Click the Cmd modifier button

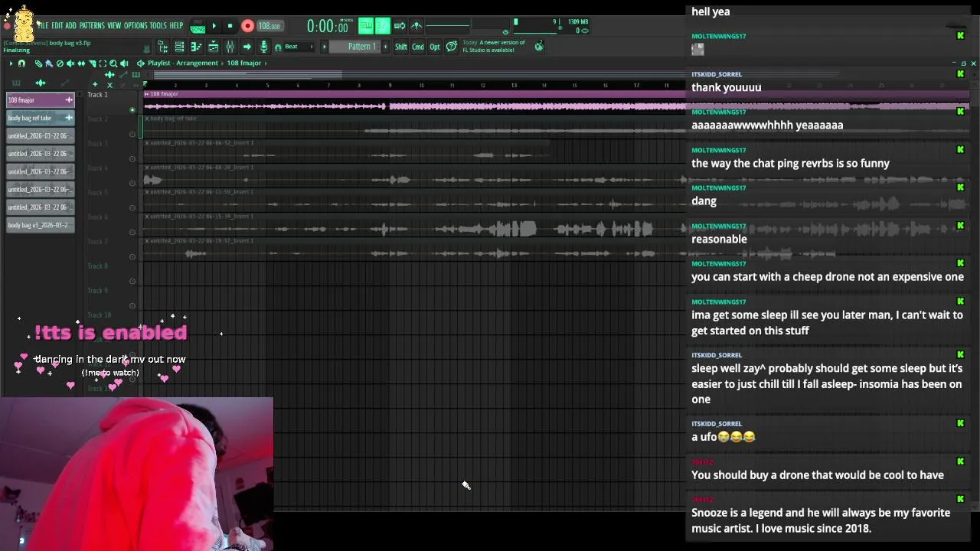[418, 47]
